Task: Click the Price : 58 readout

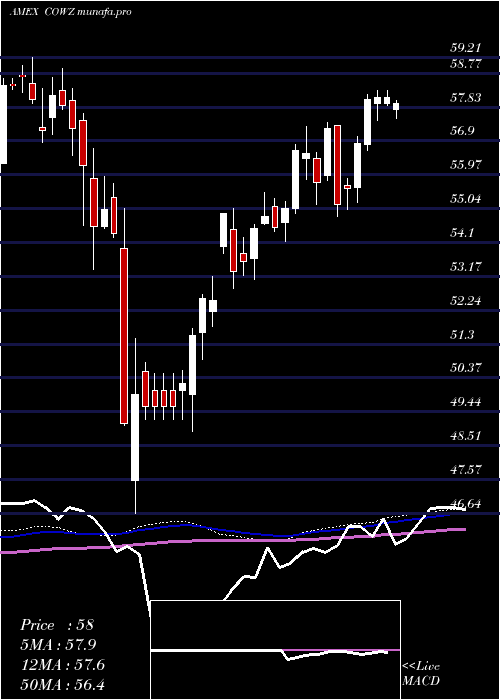Action: (57, 625)
